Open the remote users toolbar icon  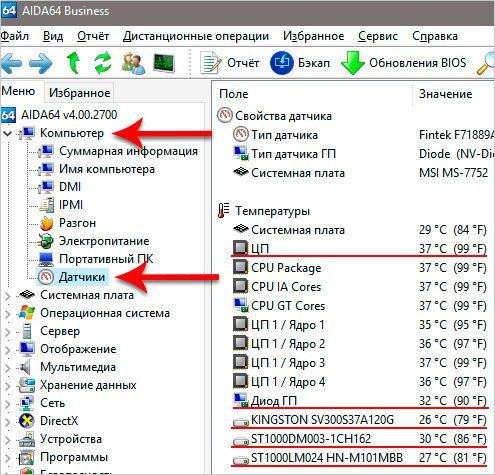133,63
